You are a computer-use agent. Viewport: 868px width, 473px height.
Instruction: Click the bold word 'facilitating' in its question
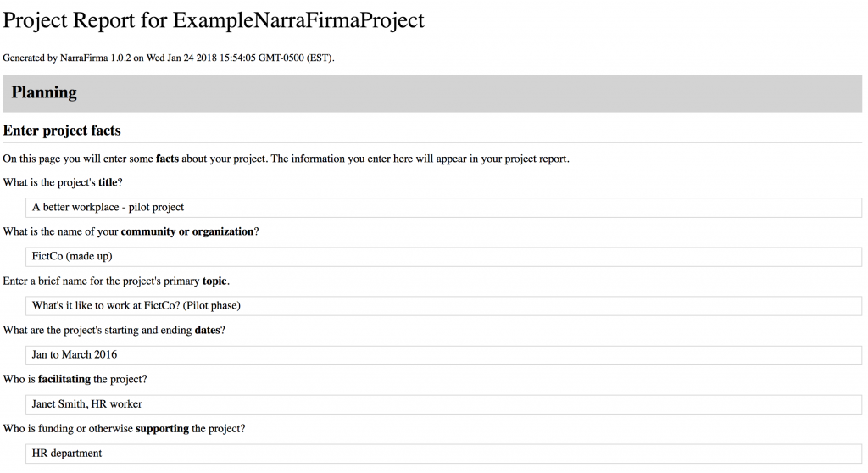[64, 379]
